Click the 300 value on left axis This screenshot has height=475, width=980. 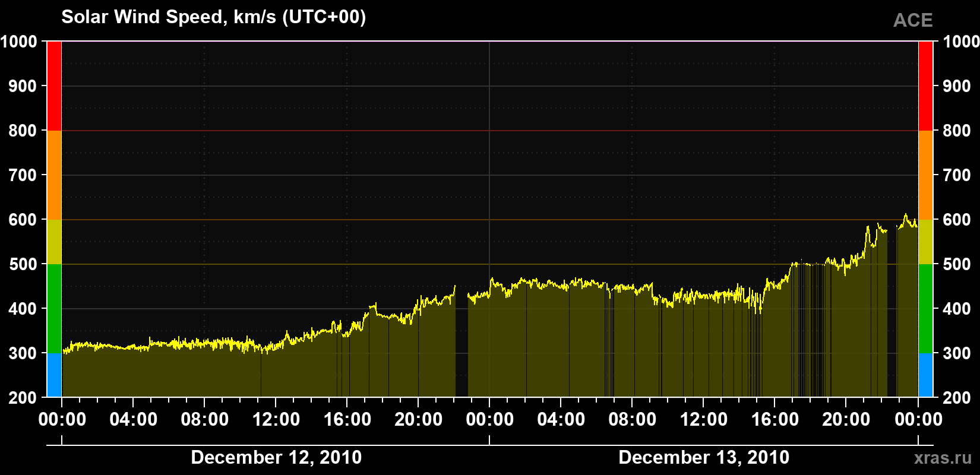click(23, 353)
